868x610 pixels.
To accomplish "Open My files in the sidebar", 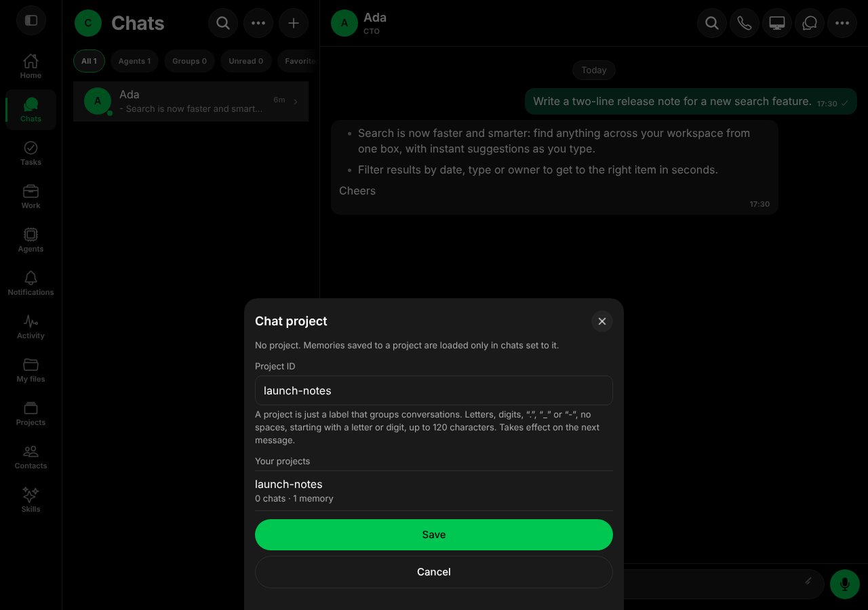I will point(31,370).
